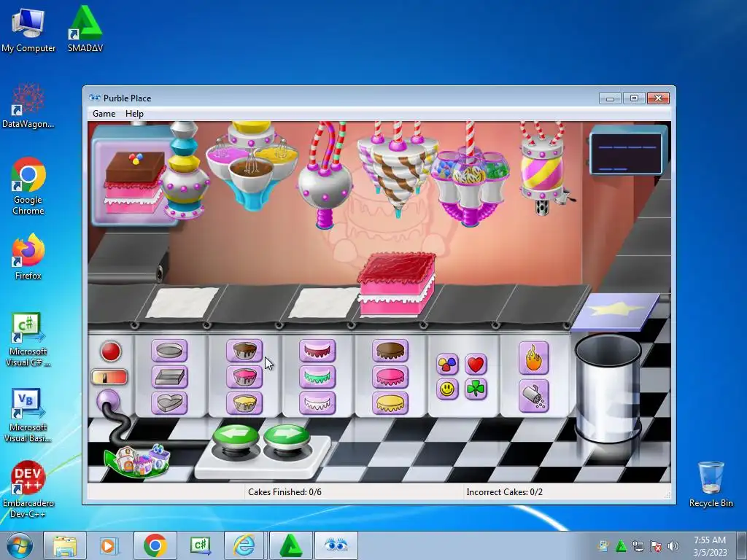Sprinkle sugar with shaker button

tap(533, 396)
